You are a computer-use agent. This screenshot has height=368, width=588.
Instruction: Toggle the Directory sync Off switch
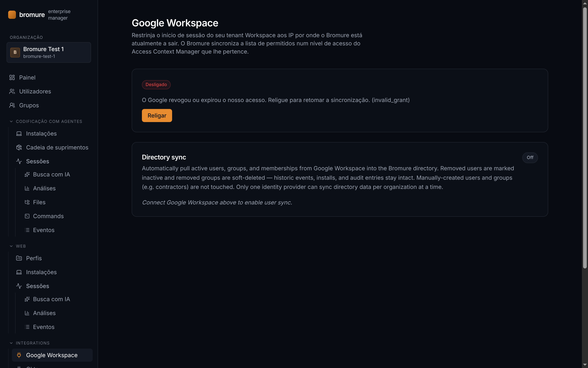530,157
